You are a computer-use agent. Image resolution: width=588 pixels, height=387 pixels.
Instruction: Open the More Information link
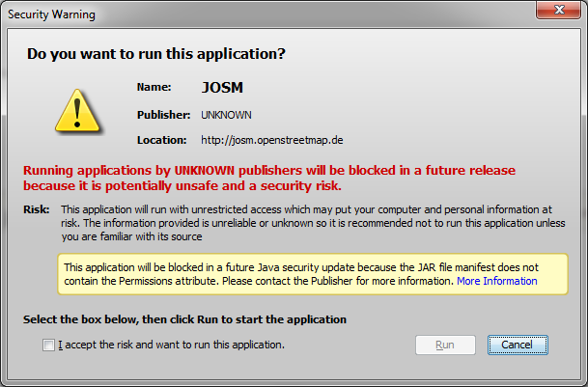pyautogui.click(x=496, y=281)
